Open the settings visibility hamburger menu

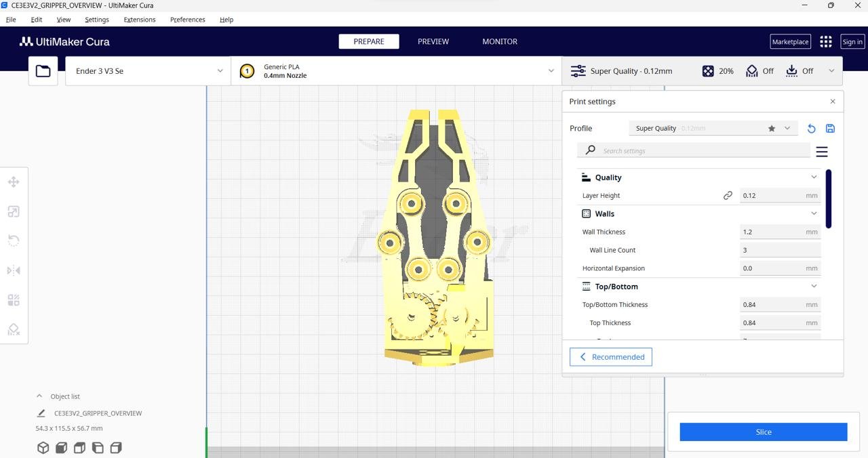pyautogui.click(x=822, y=152)
